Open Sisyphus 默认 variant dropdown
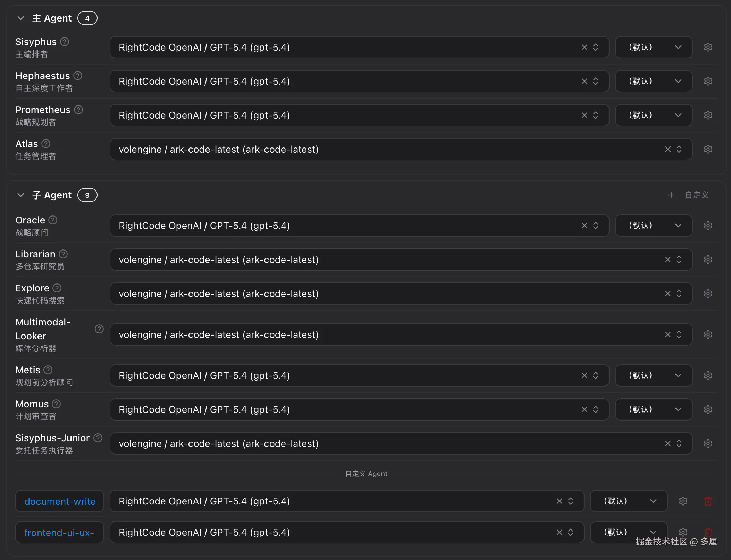The width and height of the screenshot is (731, 560). [654, 47]
